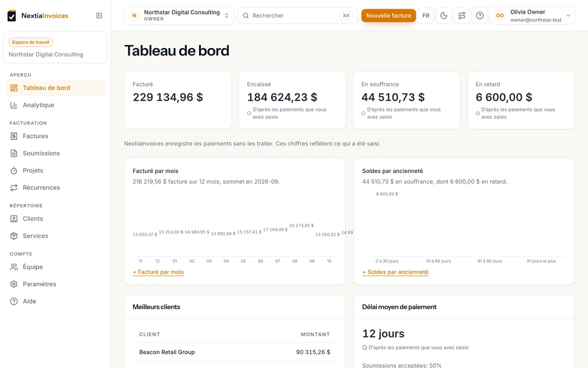The image size is (588, 368).
Task: Open + Facturé par mois link
Action: tap(158, 272)
